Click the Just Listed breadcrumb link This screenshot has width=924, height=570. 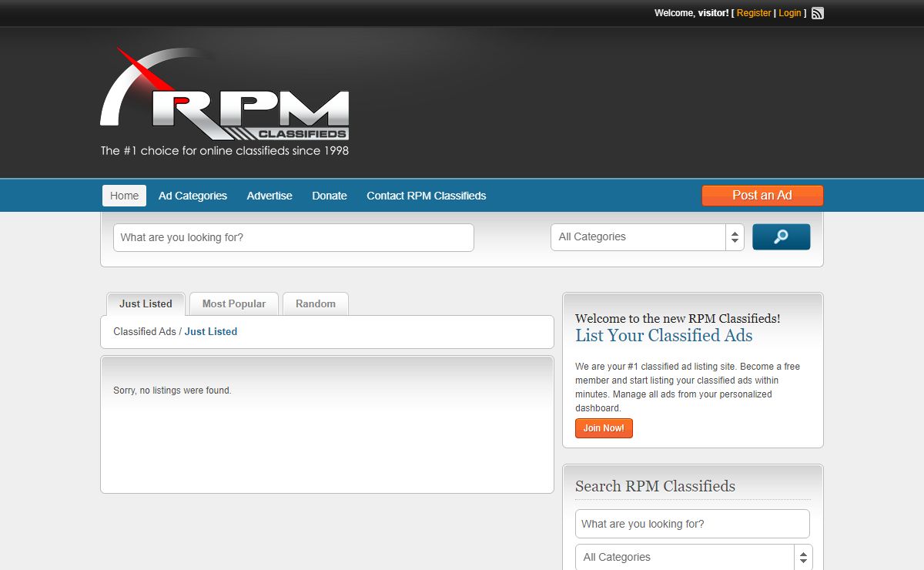tap(211, 332)
